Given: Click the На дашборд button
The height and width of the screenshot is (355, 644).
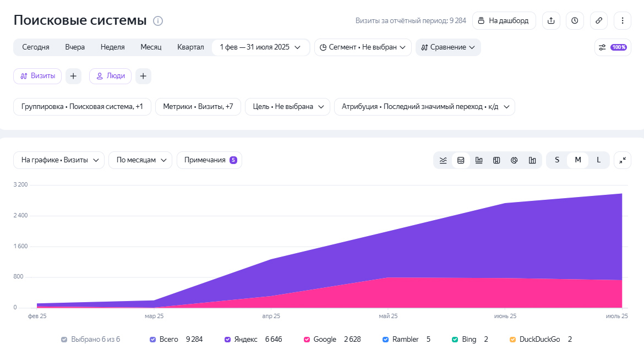Looking at the screenshot, I should (x=504, y=20).
